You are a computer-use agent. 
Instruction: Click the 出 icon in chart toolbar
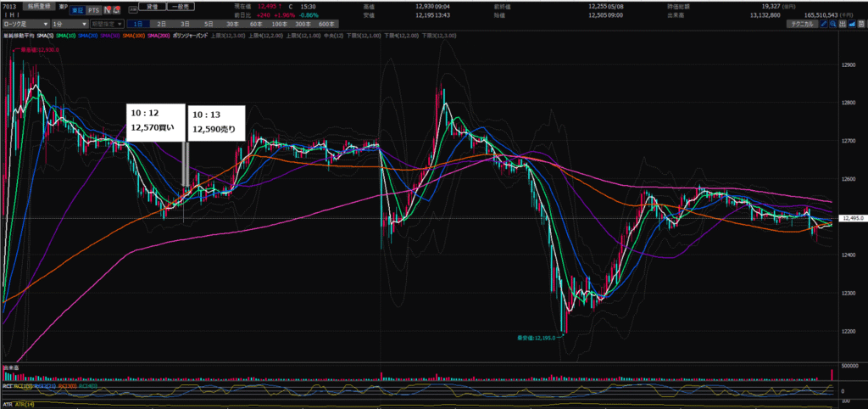(843, 25)
